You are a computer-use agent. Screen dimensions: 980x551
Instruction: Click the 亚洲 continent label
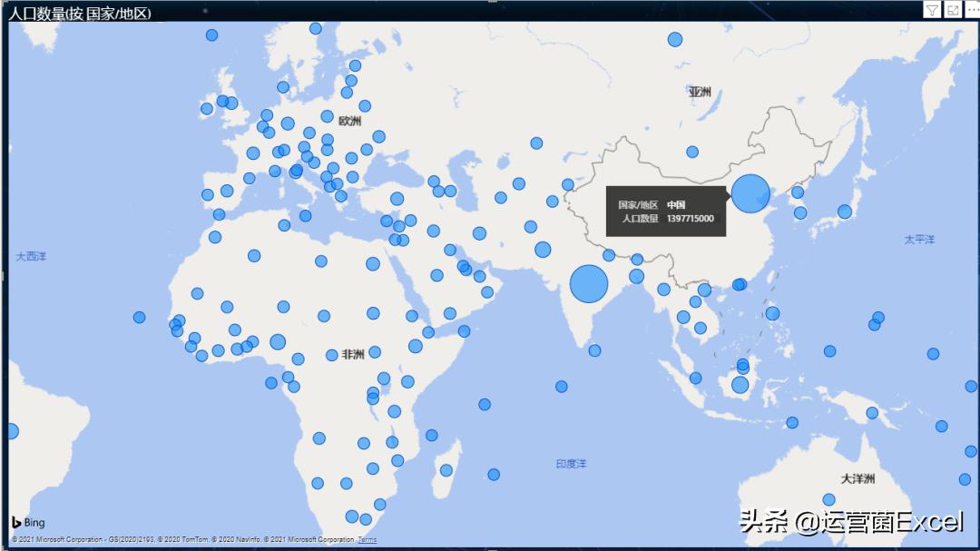[700, 92]
